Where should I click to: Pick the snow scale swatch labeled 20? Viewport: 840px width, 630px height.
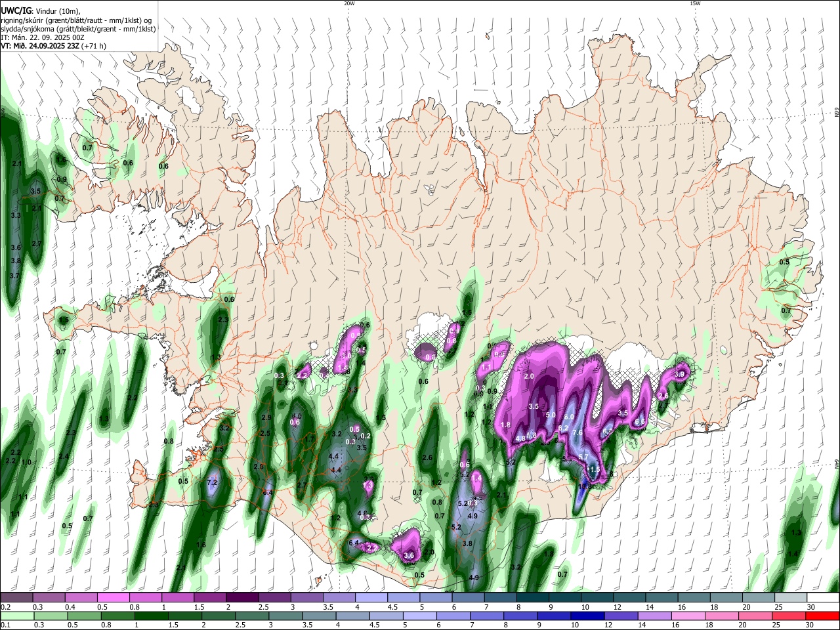pyautogui.click(x=758, y=597)
